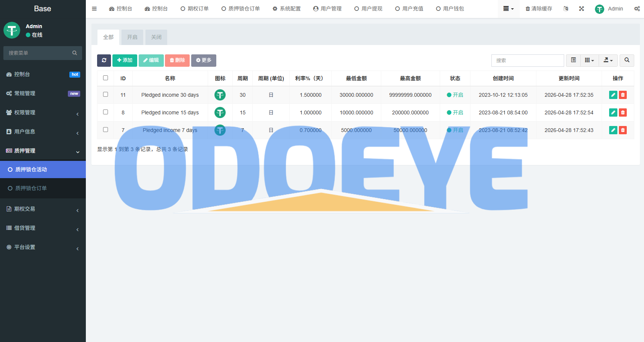Open the settings cogs icon at top right
The width and height of the screenshot is (644, 342).
[x=637, y=9]
